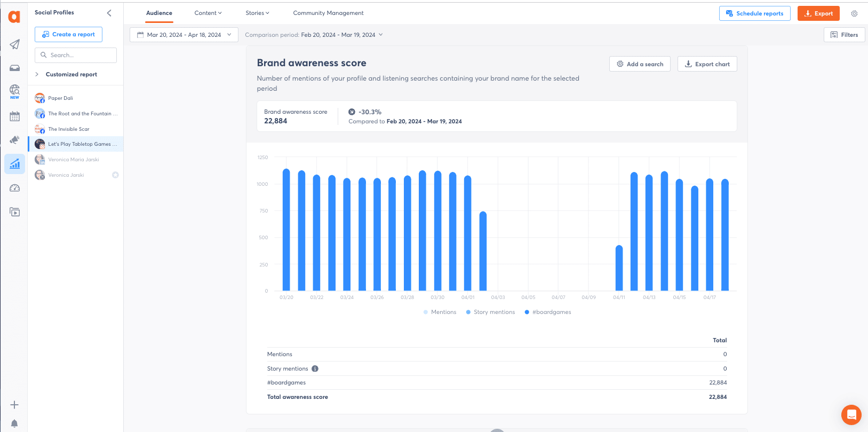Image resolution: width=868 pixels, height=432 pixels.
Task: Open the Mar 20 - Apr 18 date range dropdown
Action: [x=184, y=35]
